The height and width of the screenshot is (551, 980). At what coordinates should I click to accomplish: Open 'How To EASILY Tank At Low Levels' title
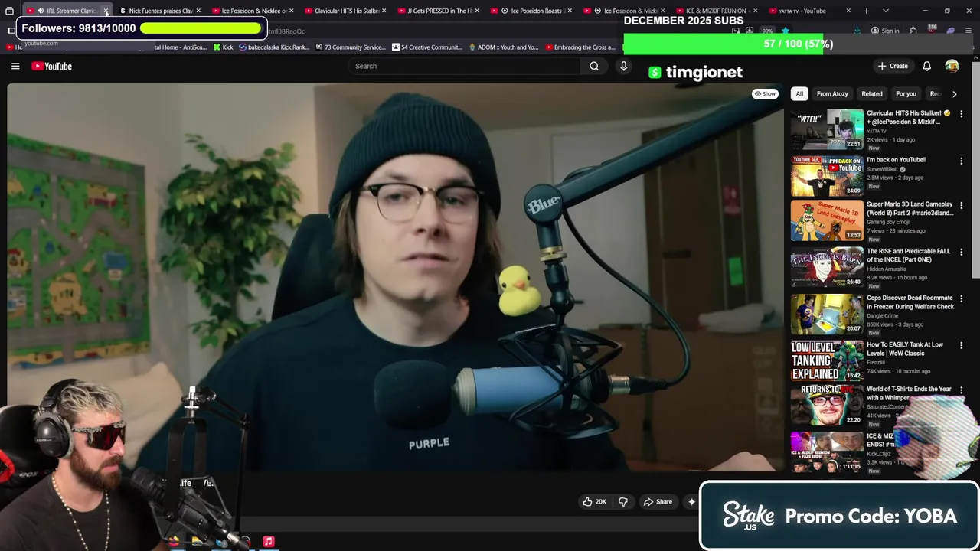[905, 349]
